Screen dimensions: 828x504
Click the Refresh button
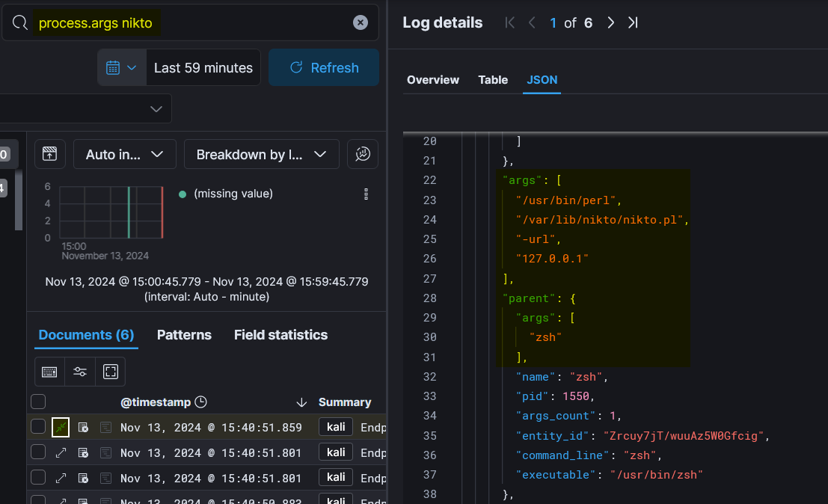click(324, 67)
